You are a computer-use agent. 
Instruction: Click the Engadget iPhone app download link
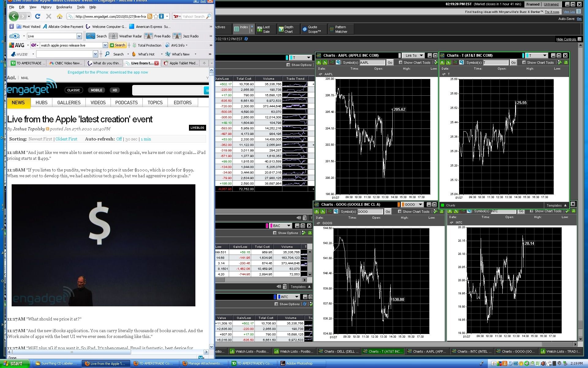tap(108, 72)
